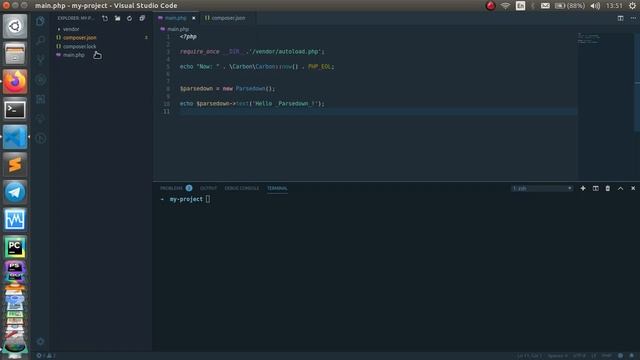Viewport: 640px width, 360px height.
Task: Click the Refresh Explorer icon
Action: click(129, 18)
